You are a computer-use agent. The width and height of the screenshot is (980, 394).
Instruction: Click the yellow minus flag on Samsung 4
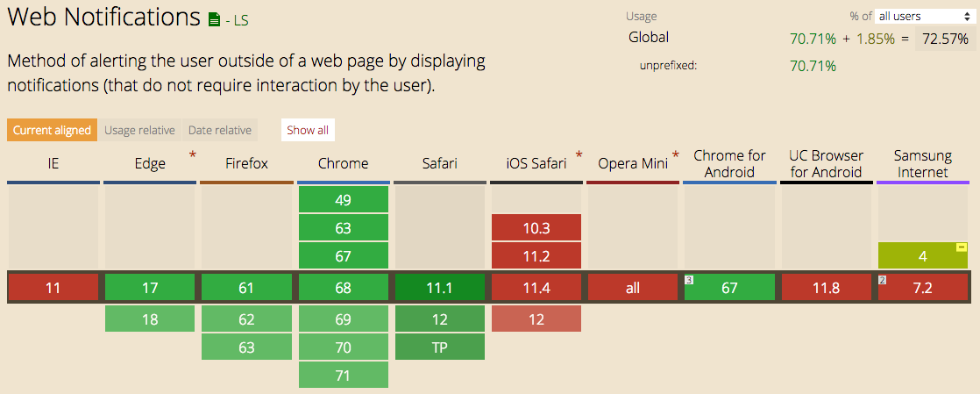click(x=962, y=247)
